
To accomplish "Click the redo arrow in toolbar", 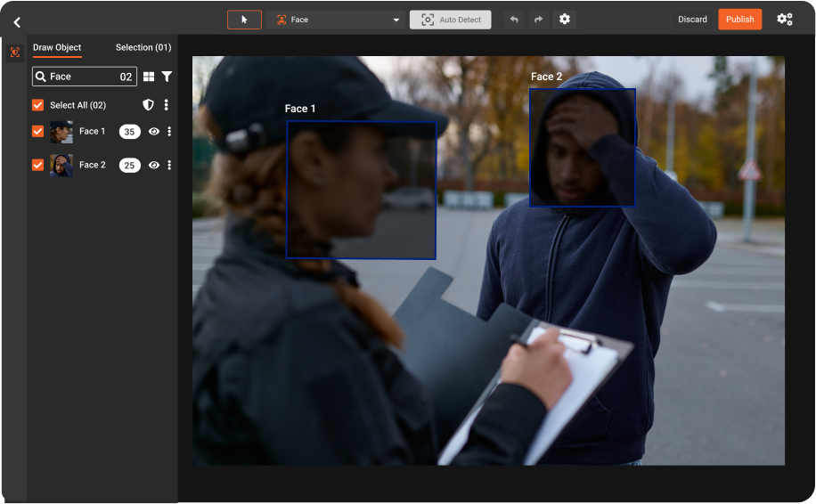I will (538, 20).
